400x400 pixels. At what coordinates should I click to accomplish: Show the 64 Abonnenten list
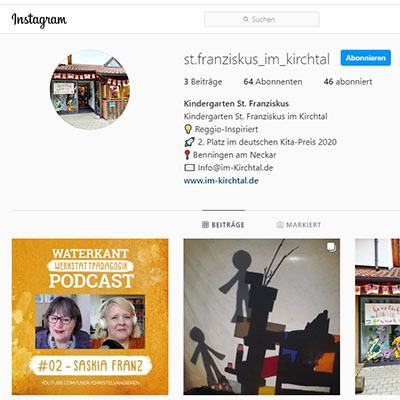tap(273, 82)
